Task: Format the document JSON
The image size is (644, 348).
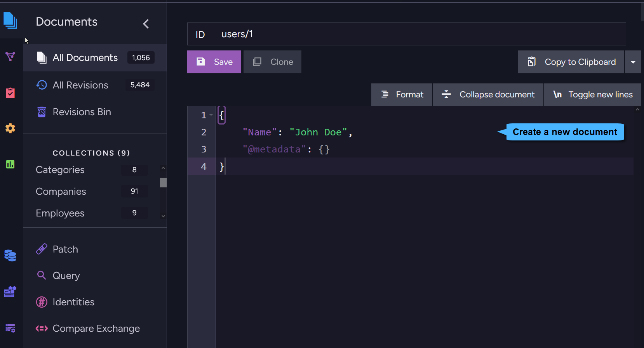Action: pyautogui.click(x=402, y=95)
